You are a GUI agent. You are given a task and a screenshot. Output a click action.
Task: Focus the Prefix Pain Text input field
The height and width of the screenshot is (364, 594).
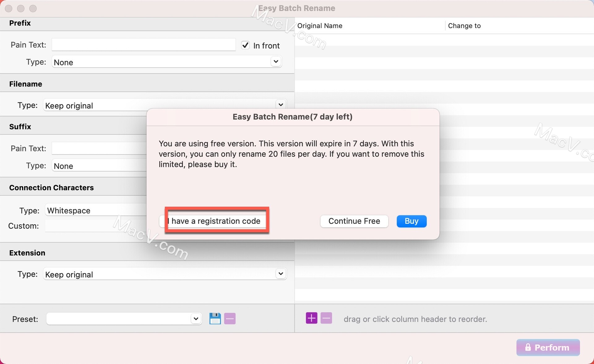tap(144, 44)
